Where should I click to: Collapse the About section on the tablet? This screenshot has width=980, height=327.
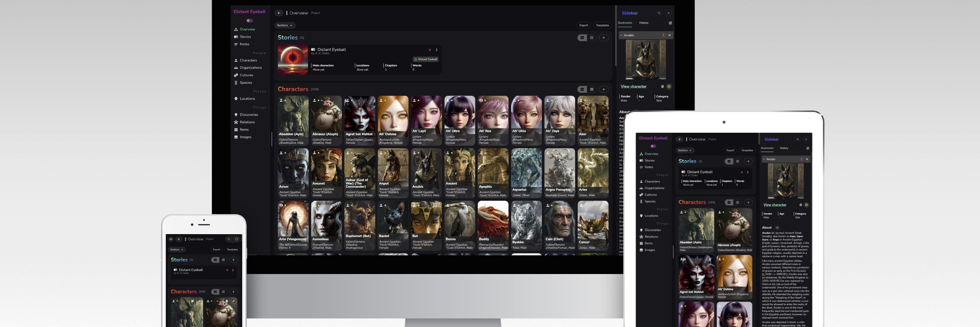tap(777, 228)
